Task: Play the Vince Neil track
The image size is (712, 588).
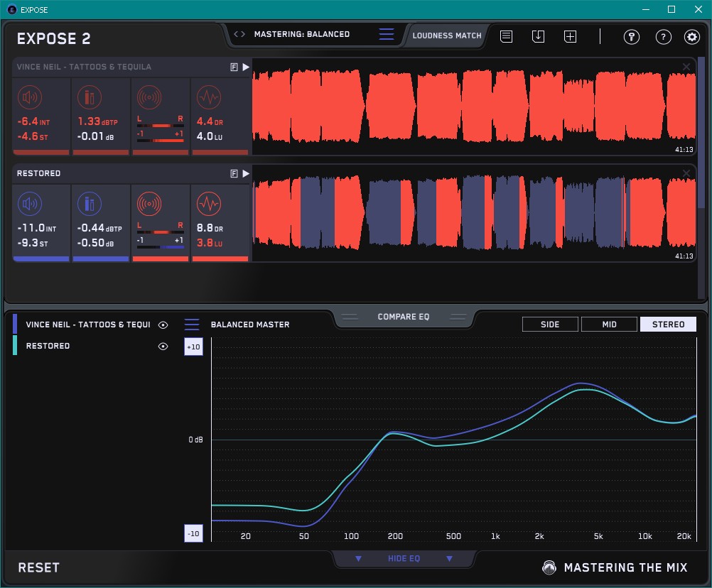Action: click(246, 67)
